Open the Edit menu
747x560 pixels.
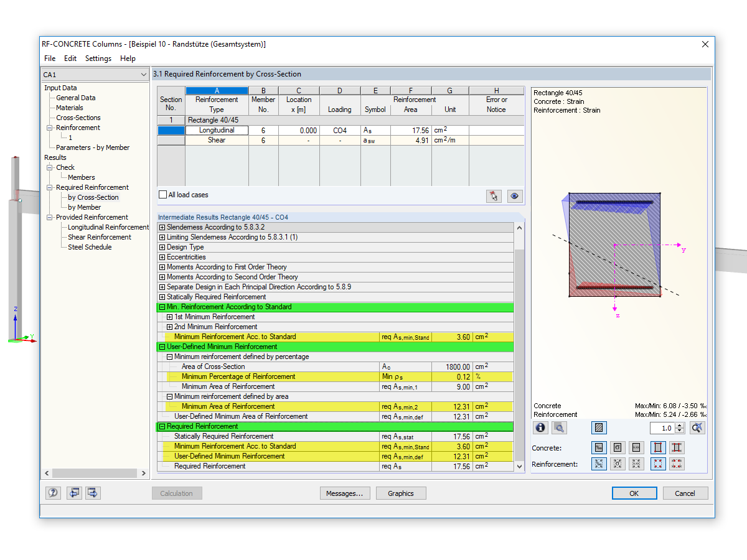point(70,58)
